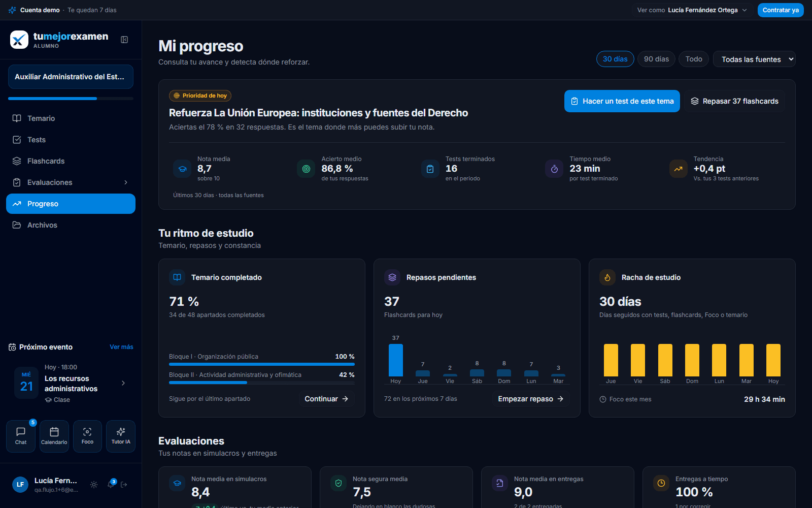812x508 pixels.
Task: Click the Ver más link
Action: tap(121, 347)
